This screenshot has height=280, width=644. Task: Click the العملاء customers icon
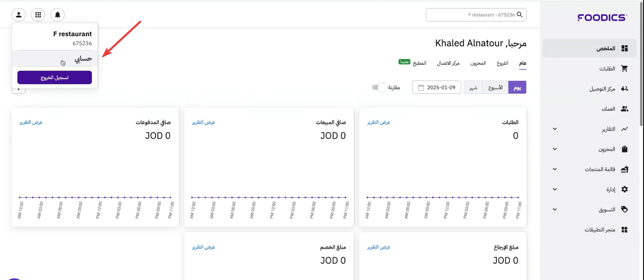click(624, 109)
